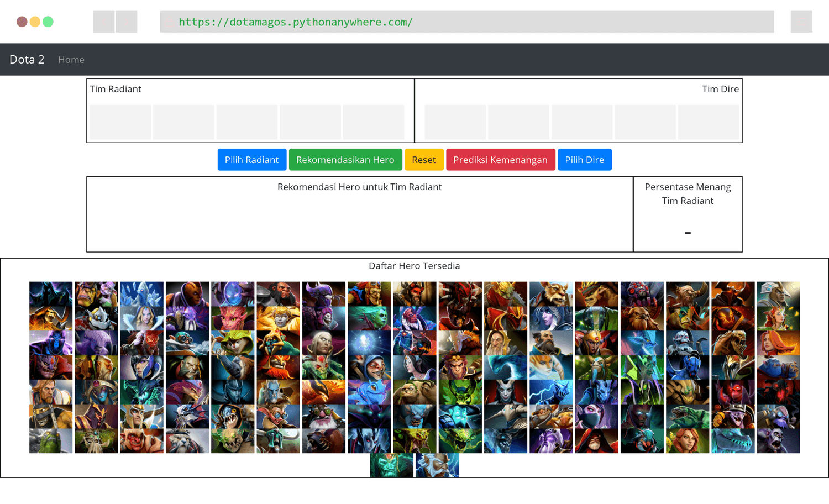The image size is (829, 504).
Task: Click the Zeus hero portrait
Action: [x=437, y=465]
